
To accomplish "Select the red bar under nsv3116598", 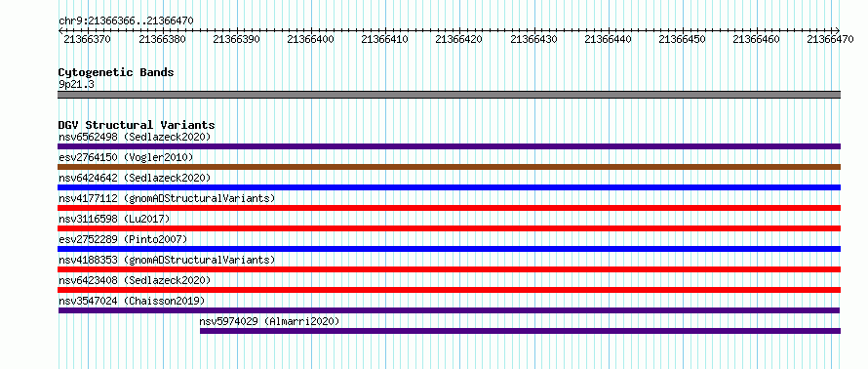I will (449, 228).
